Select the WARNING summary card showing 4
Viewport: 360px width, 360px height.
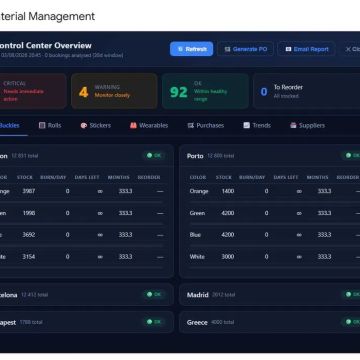point(114,91)
